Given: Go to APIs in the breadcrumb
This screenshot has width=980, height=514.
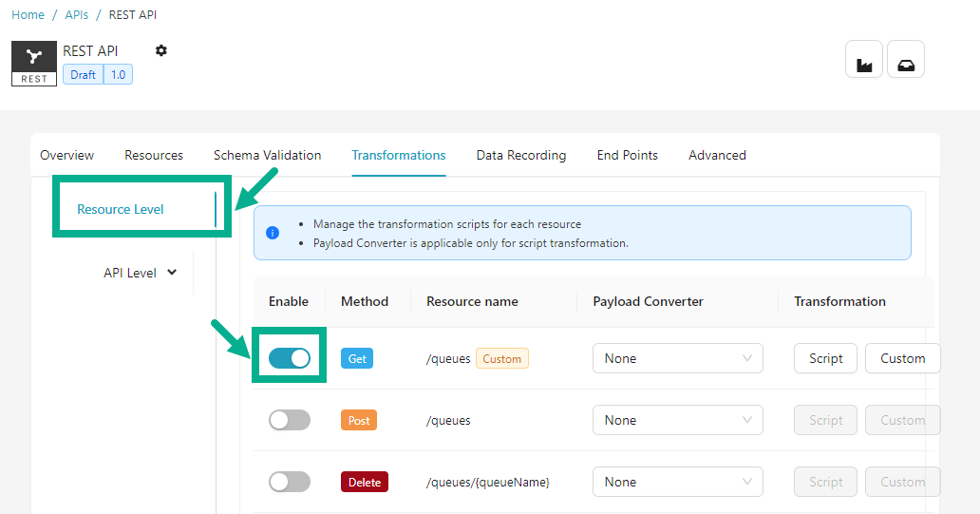Looking at the screenshot, I should point(77,15).
